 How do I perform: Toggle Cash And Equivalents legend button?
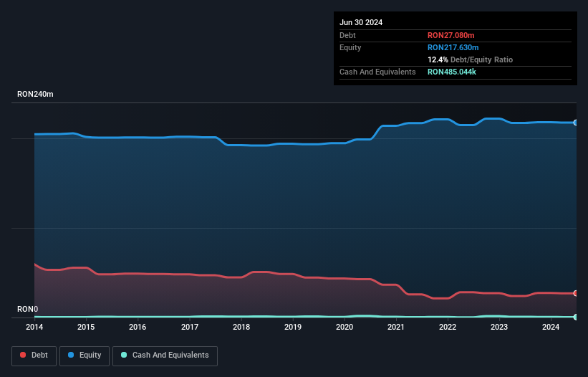coord(165,355)
